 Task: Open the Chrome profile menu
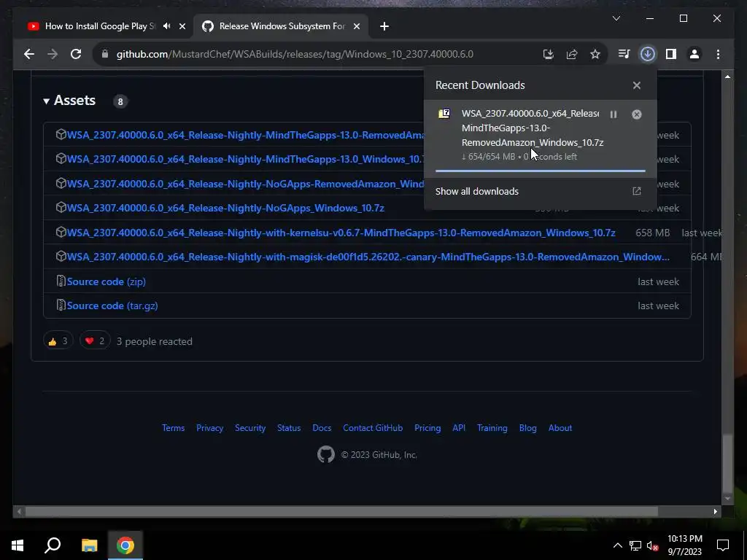(x=694, y=54)
